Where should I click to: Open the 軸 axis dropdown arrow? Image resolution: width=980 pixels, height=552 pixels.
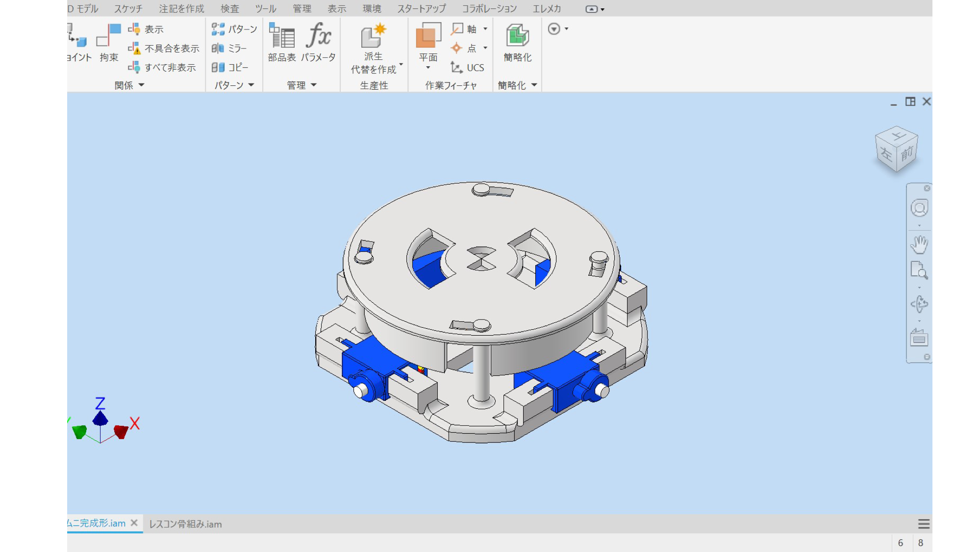tap(485, 29)
